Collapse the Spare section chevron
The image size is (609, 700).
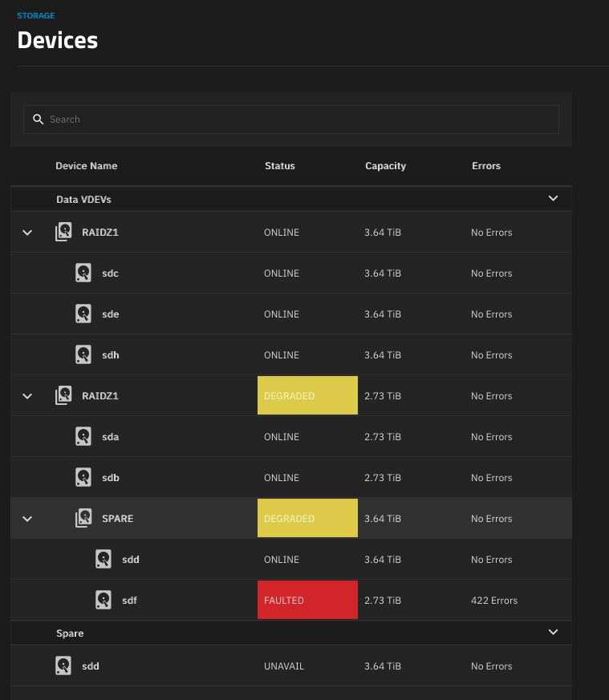(x=553, y=632)
